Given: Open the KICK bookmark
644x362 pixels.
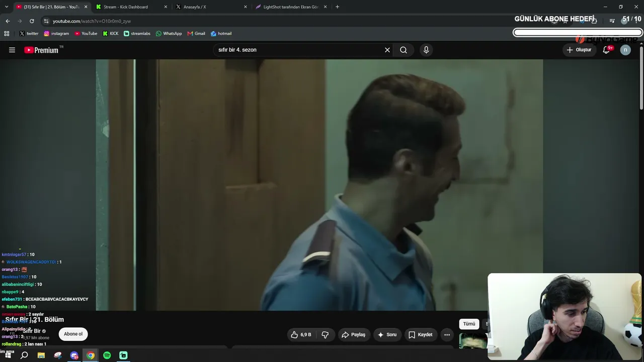Looking at the screenshot, I should [x=111, y=34].
